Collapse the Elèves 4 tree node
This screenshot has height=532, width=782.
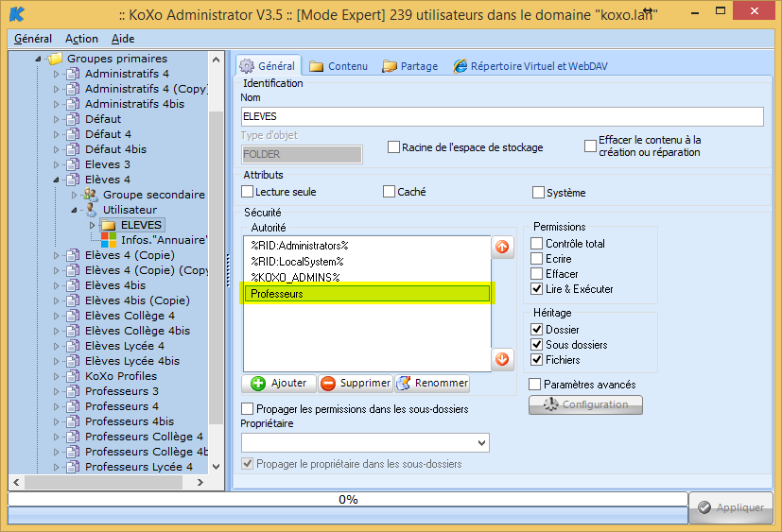56,180
